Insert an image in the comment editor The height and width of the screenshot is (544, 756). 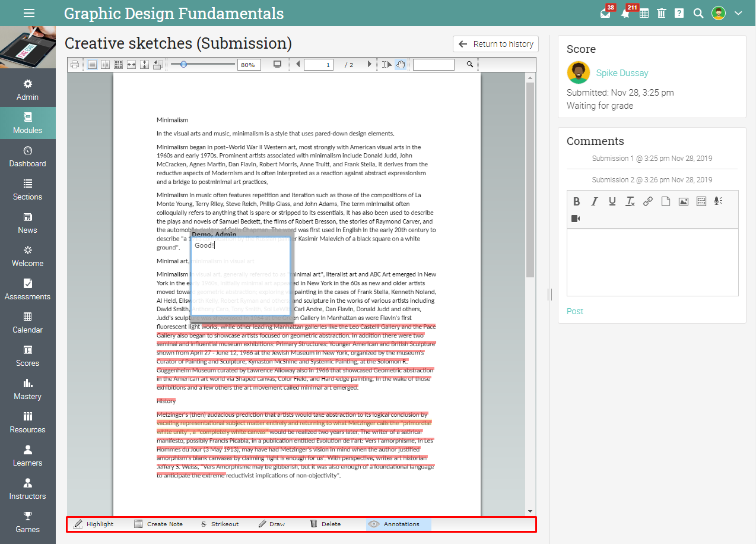684,201
